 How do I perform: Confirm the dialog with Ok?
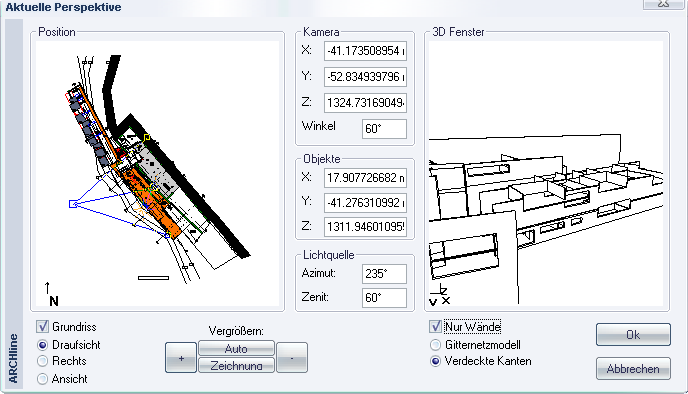[x=633, y=335]
